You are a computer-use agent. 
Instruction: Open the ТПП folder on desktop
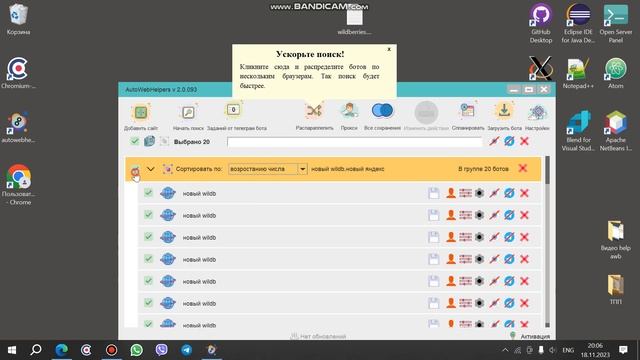coord(616,290)
